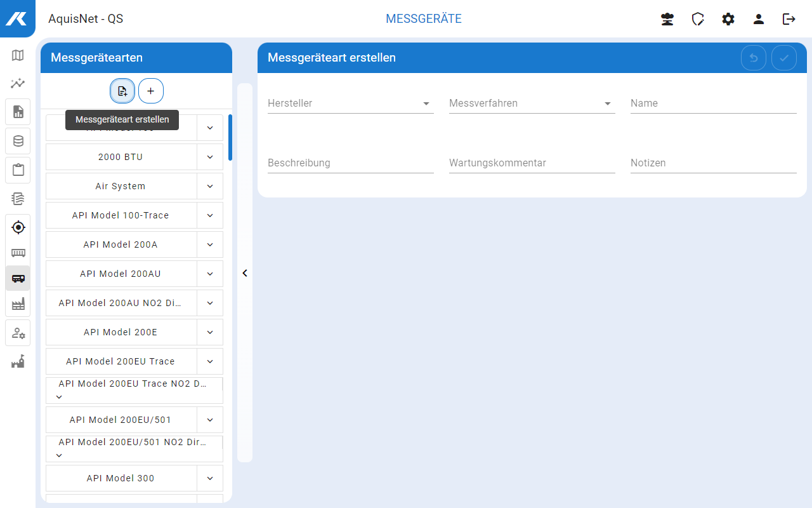The width and height of the screenshot is (812, 508).
Task: Click the Name input field
Action: click(x=713, y=104)
